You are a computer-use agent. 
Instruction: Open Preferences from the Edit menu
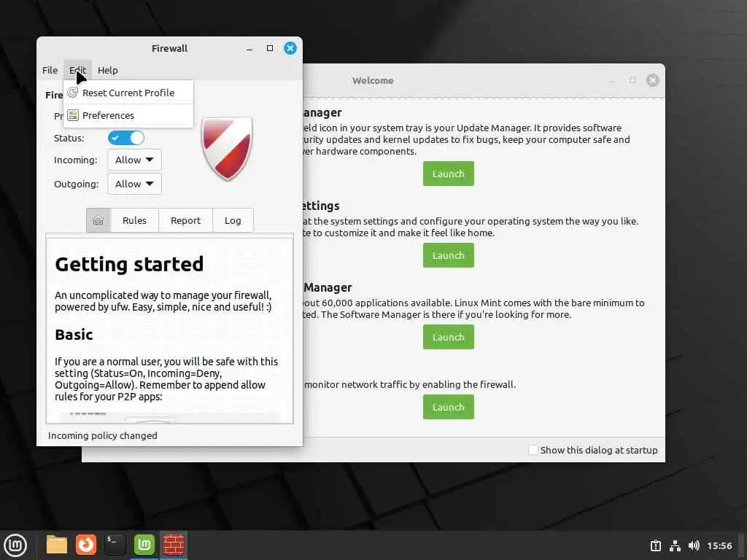pos(128,115)
